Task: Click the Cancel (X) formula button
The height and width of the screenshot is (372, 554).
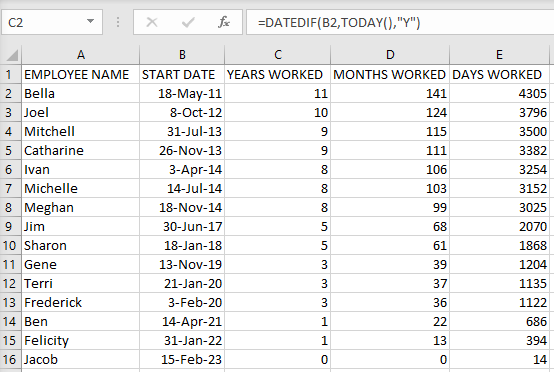Action: pyautogui.click(x=152, y=23)
